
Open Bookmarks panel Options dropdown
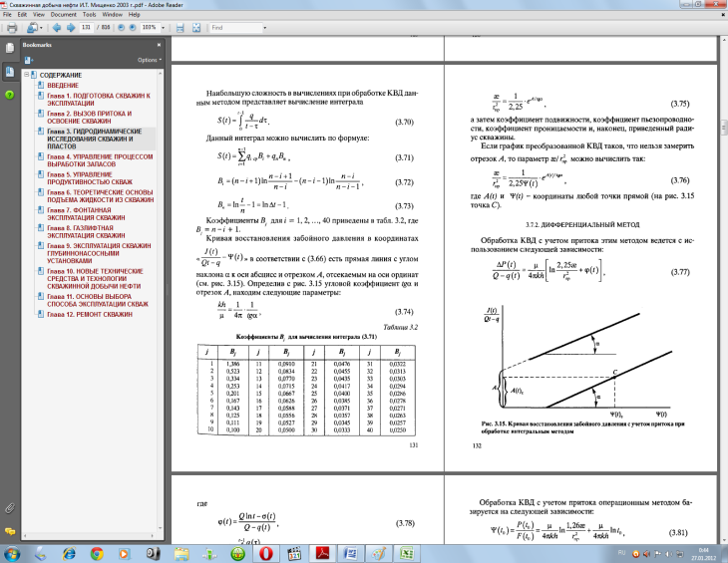150,60
